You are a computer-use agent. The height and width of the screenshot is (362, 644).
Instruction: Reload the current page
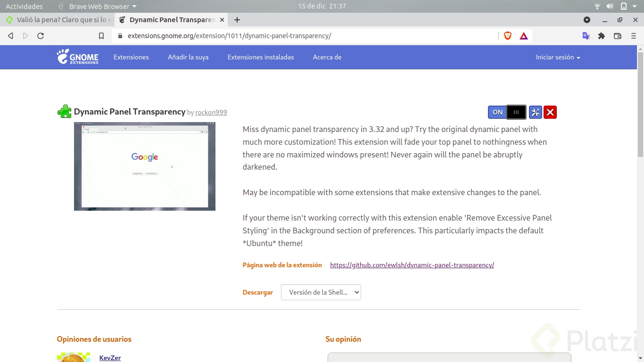[x=41, y=36]
